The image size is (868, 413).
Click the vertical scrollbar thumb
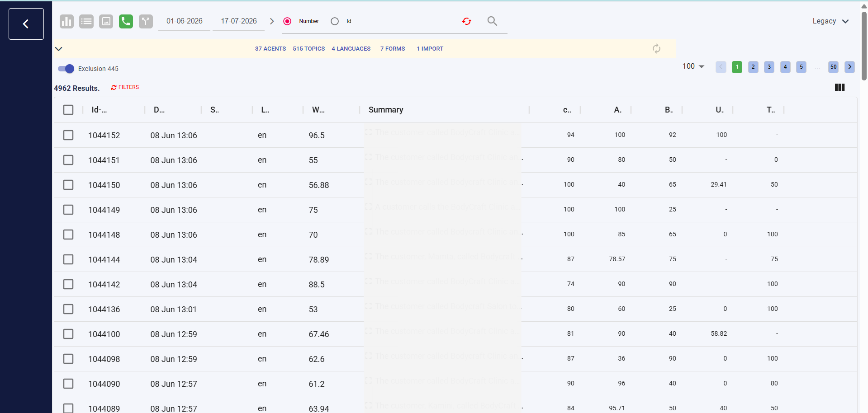(x=864, y=45)
